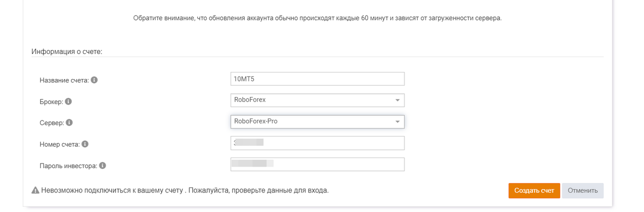Click the Номер счета input field

click(x=318, y=143)
